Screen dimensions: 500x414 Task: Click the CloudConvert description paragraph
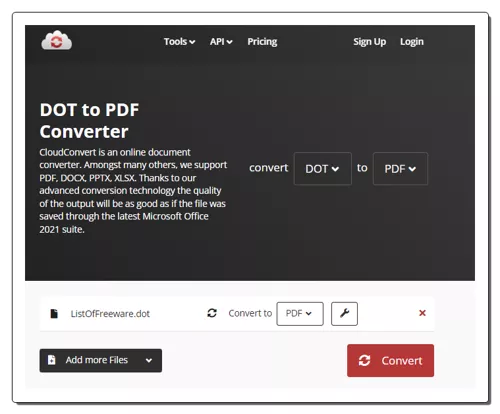133,191
